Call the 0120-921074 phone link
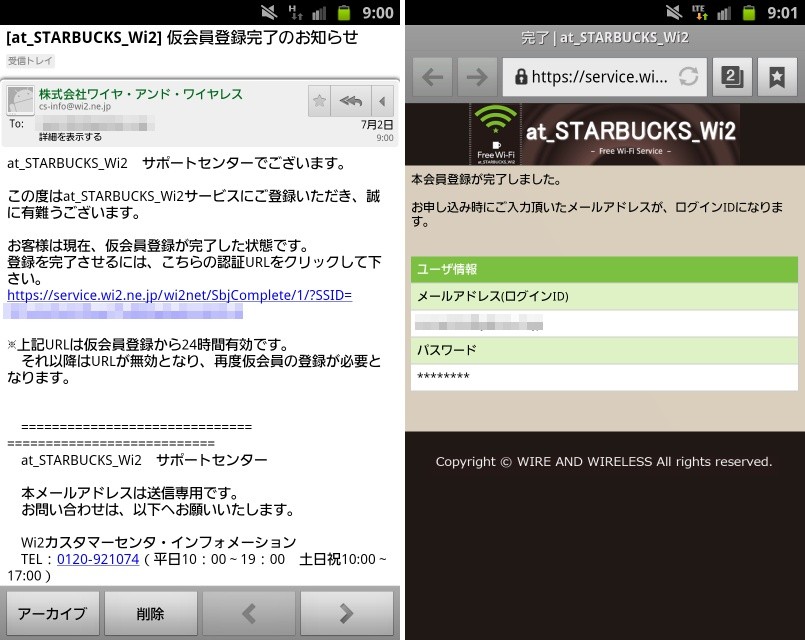 [x=98, y=559]
